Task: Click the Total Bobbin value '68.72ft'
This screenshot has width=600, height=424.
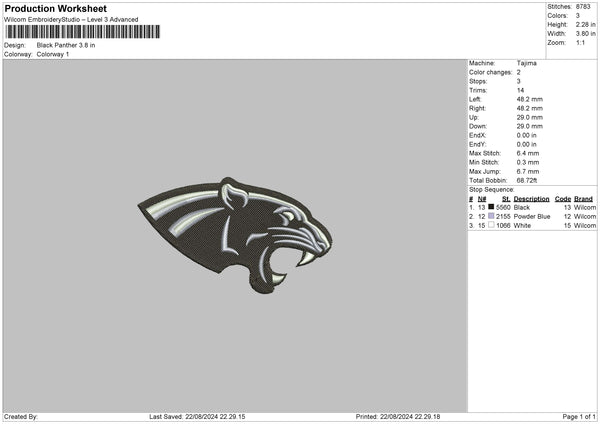Action: 527,180
